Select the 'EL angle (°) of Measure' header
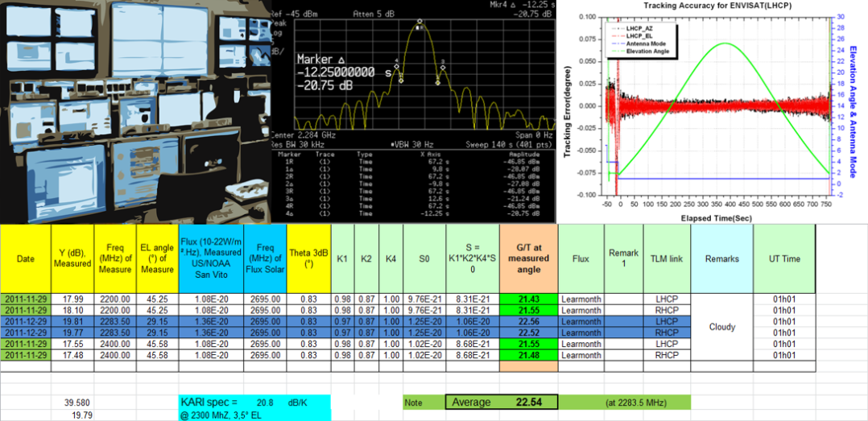This screenshot has width=868, height=421. tap(158, 258)
